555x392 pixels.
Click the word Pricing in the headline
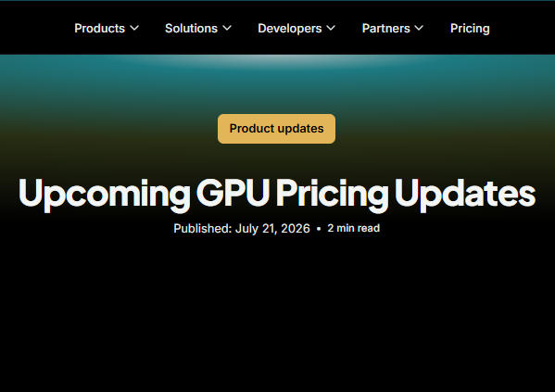(x=332, y=194)
